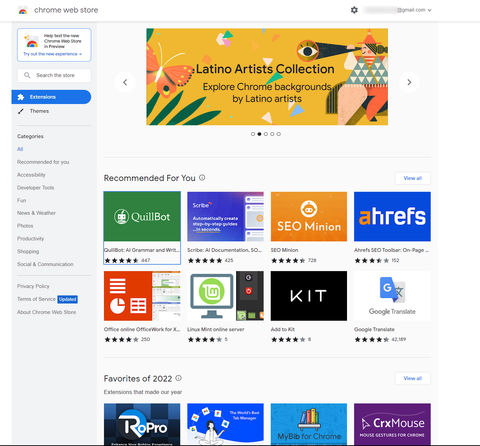Choose the Fun category
480x446 pixels.
click(x=21, y=200)
